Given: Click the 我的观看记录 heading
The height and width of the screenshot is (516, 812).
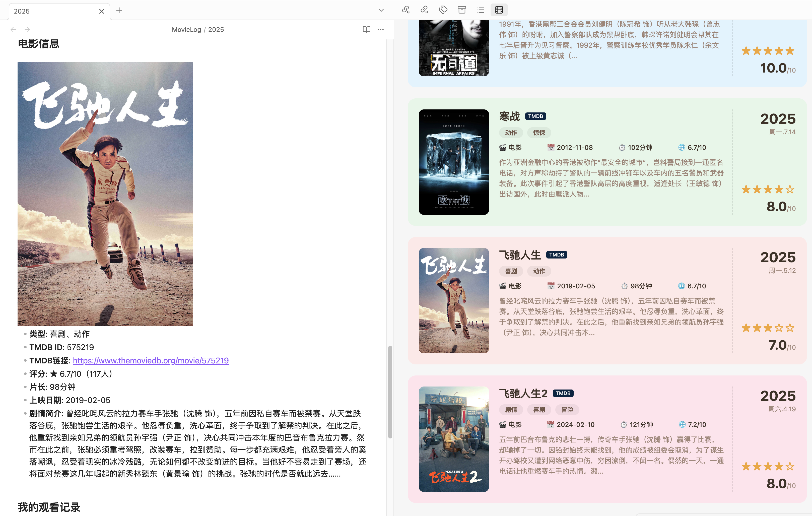Looking at the screenshot, I should click(49, 507).
